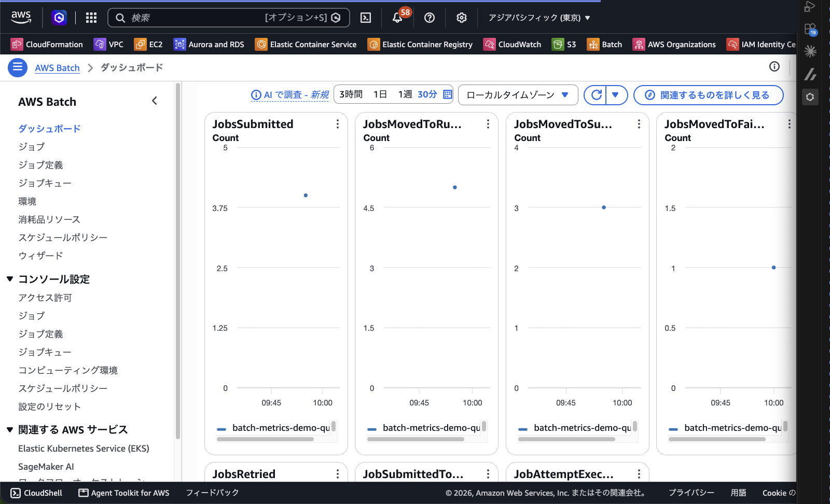The image size is (830, 504).
Task: Follow the AWS Batch breadcrumb link
Action: tap(57, 67)
